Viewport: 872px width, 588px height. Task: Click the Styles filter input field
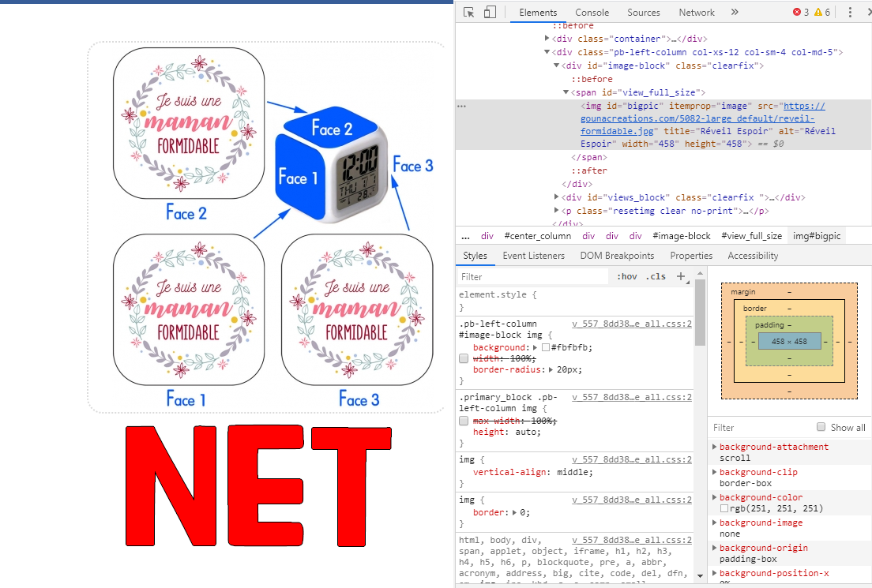pos(533,276)
